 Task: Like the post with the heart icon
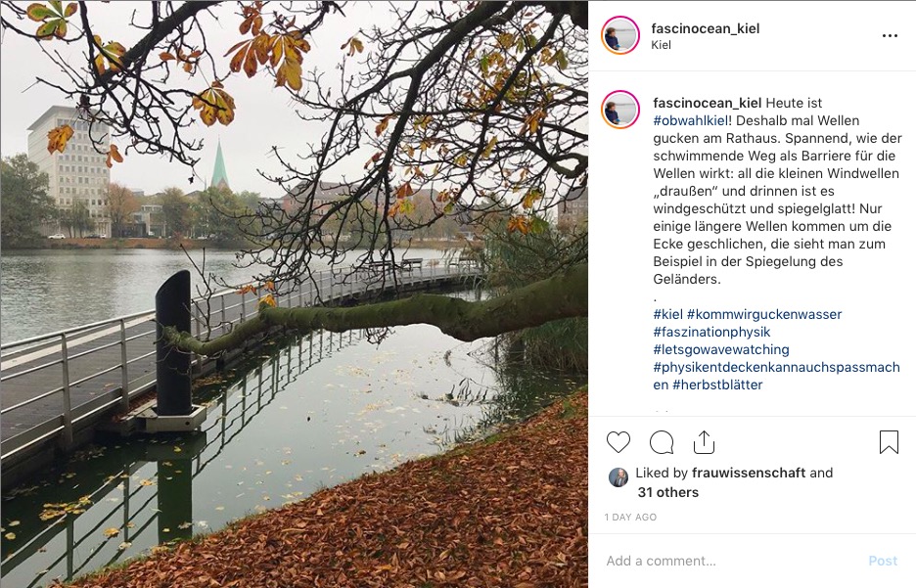pos(618,442)
